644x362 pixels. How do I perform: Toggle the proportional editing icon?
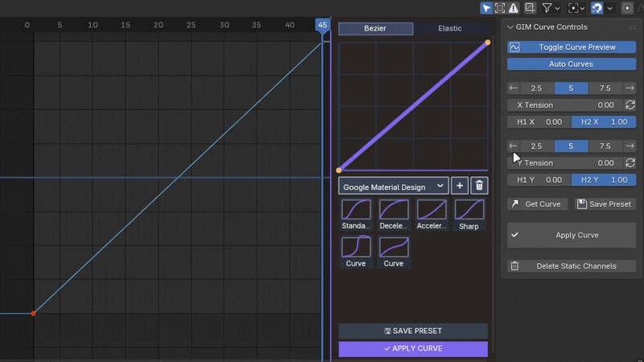[627, 8]
